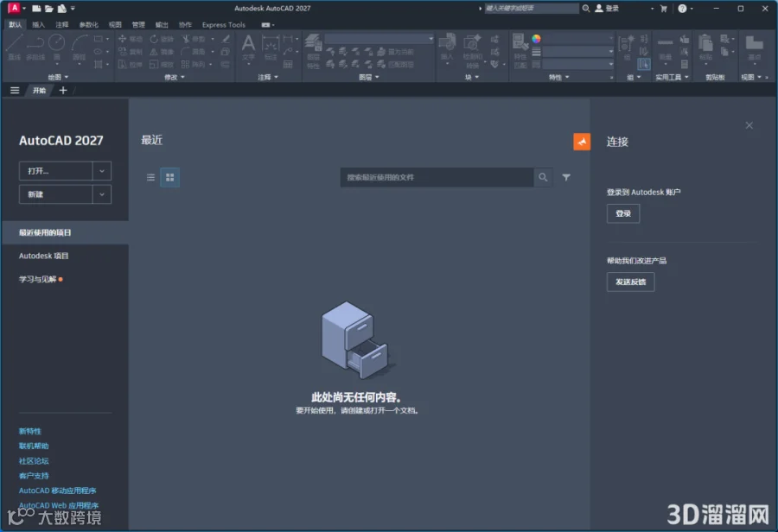Click the help question mark icon
This screenshot has height=532, width=778.
pos(682,9)
